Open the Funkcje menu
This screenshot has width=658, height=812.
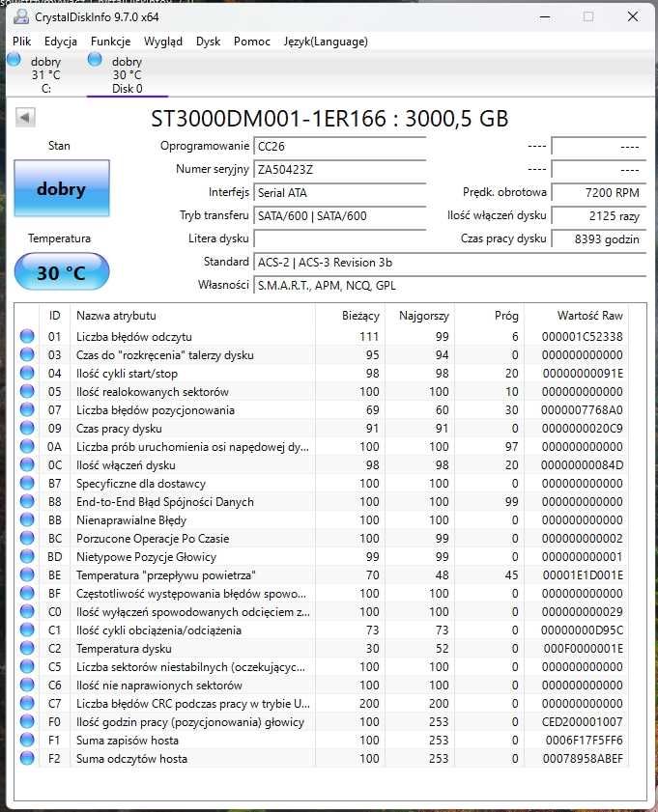pyautogui.click(x=110, y=42)
